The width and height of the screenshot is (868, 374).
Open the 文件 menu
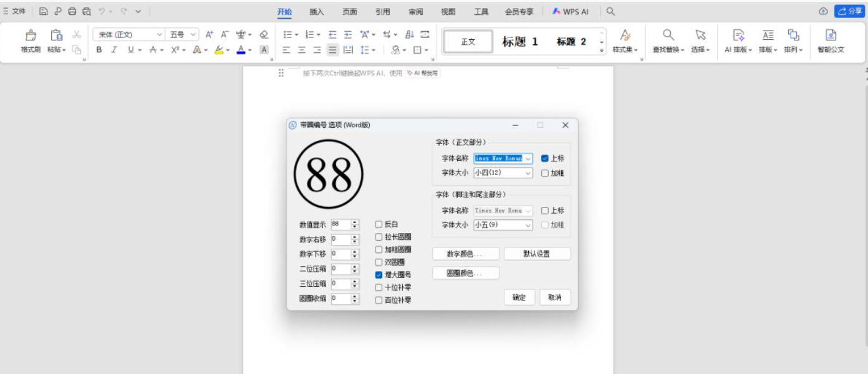click(x=14, y=11)
